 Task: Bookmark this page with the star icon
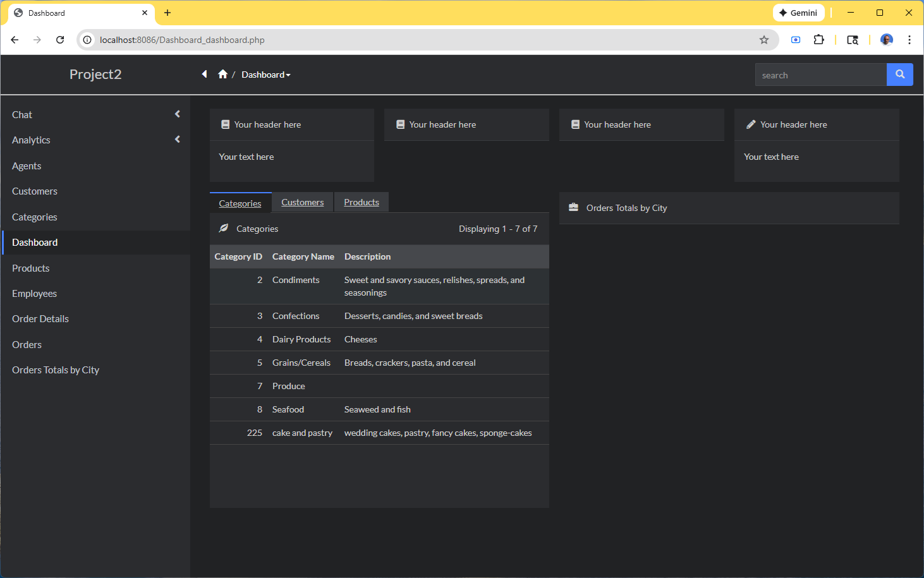point(763,40)
